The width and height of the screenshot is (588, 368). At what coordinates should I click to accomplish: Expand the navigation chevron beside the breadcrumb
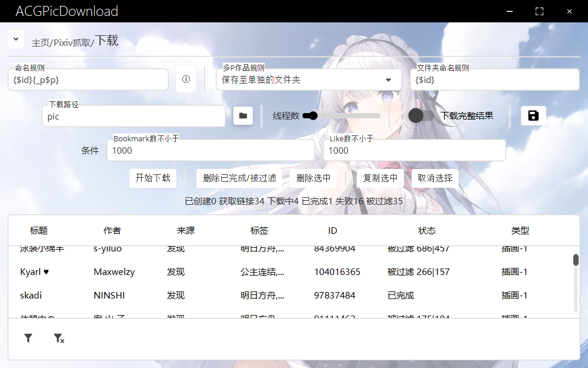16,39
